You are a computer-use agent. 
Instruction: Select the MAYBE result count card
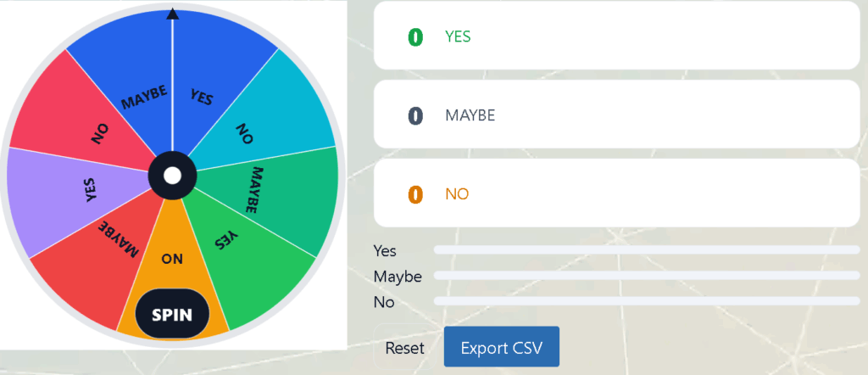pos(616,115)
